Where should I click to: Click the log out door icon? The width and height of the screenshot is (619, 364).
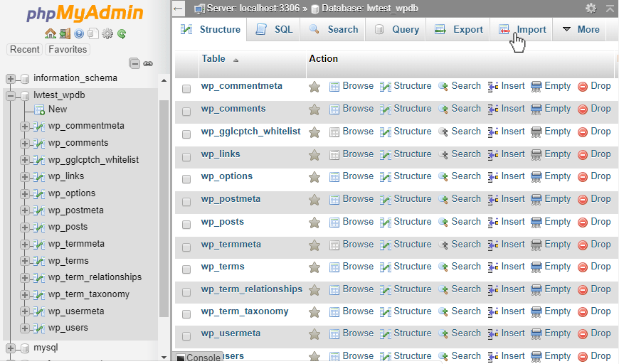[65, 34]
